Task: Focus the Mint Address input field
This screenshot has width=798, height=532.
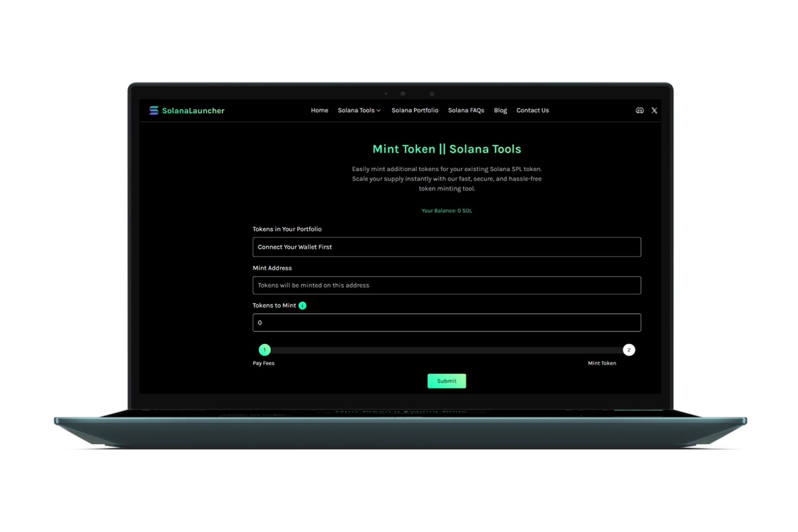Action: coord(447,285)
